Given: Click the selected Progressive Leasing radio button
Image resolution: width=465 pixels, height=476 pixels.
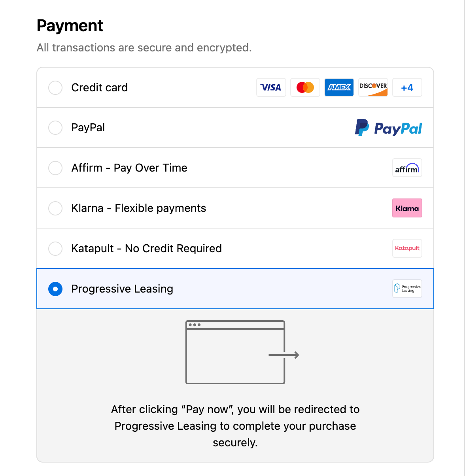Looking at the screenshot, I should point(55,289).
